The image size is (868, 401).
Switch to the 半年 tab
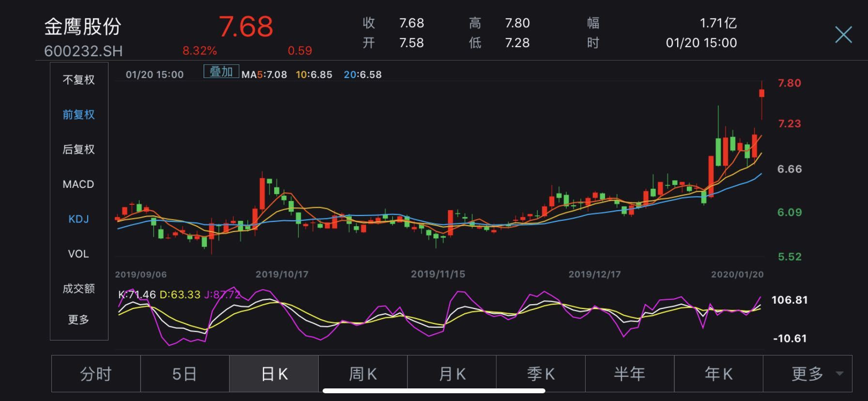pyautogui.click(x=630, y=373)
